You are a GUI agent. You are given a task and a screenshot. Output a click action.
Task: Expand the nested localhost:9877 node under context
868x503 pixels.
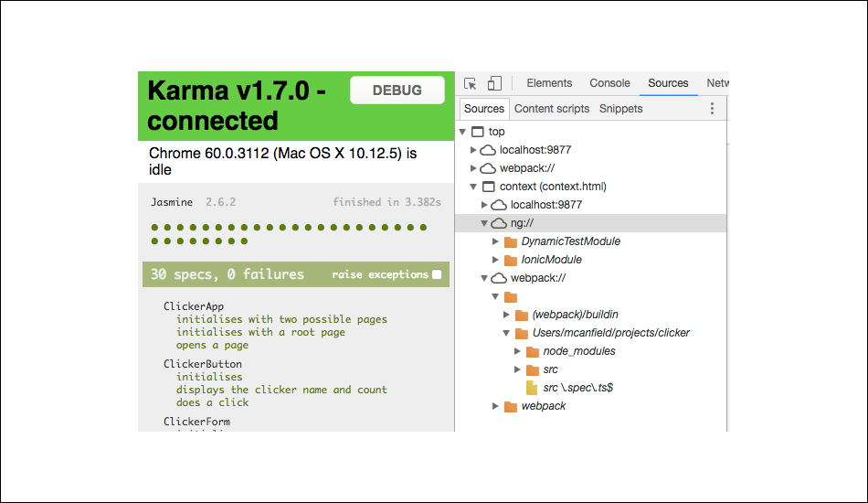[x=484, y=205]
